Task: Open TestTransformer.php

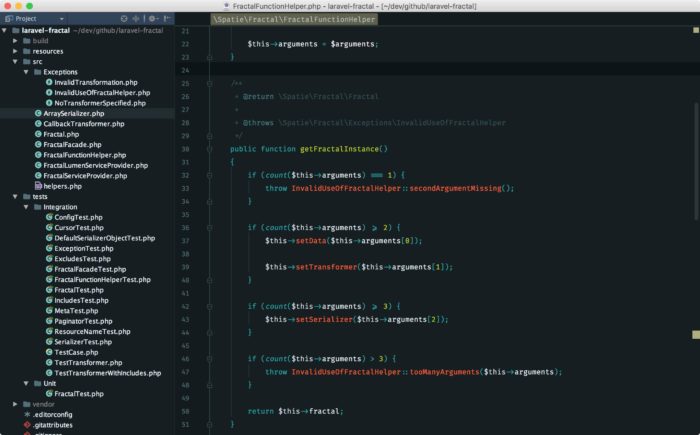Action: click(88, 363)
